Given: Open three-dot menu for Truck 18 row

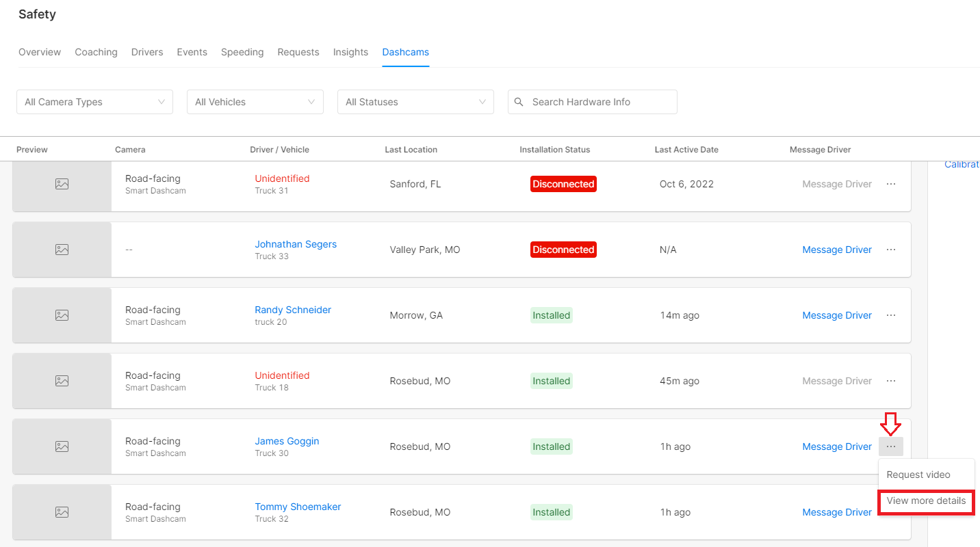Looking at the screenshot, I should click(890, 381).
